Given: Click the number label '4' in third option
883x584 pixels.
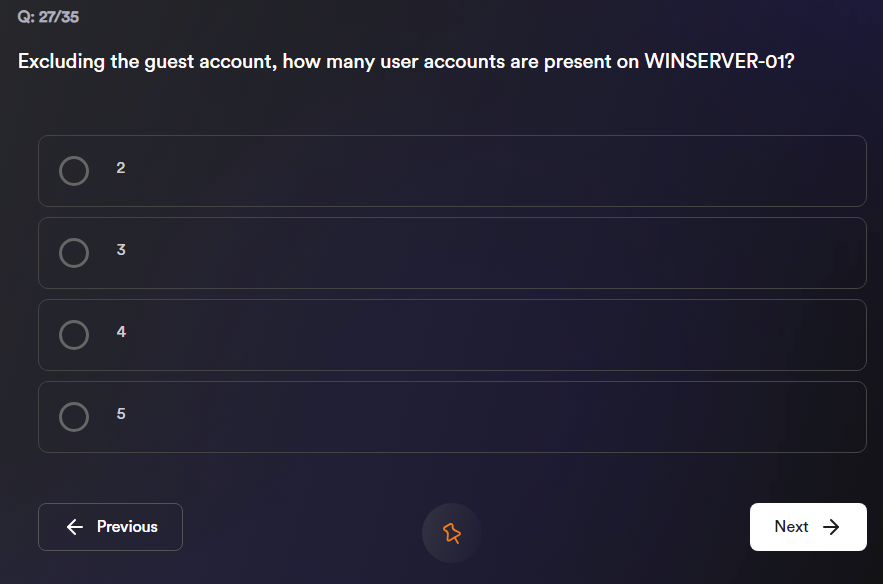Looking at the screenshot, I should [x=121, y=332].
